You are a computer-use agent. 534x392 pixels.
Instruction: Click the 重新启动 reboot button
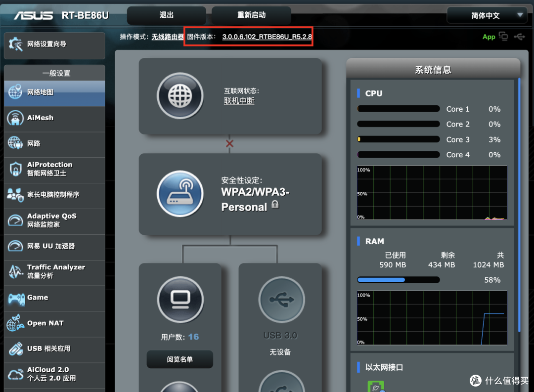point(251,15)
